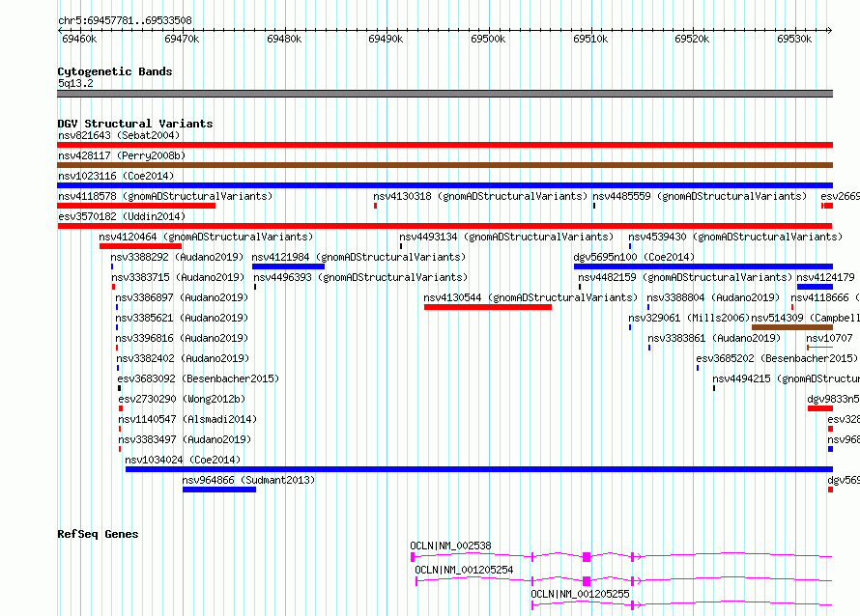Open OCLN|NM_001205255 gene label
Viewport: 860px width, 616px height.
pyautogui.click(x=581, y=594)
